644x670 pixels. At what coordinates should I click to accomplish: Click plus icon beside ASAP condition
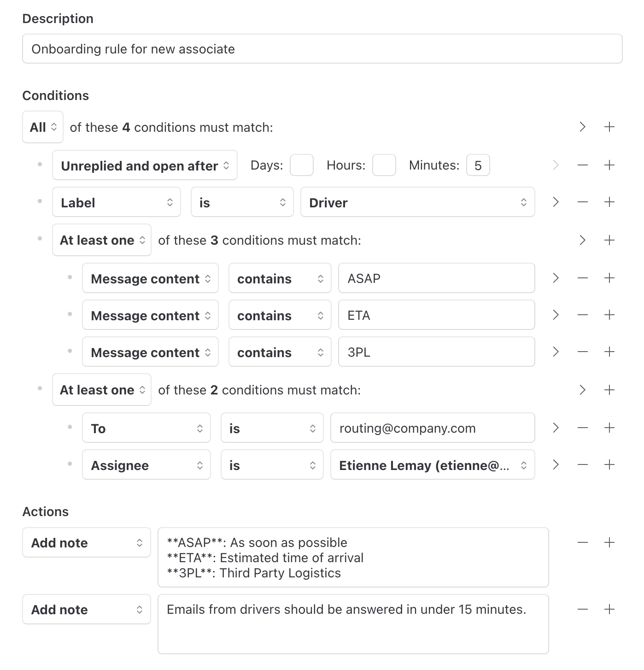[609, 278]
